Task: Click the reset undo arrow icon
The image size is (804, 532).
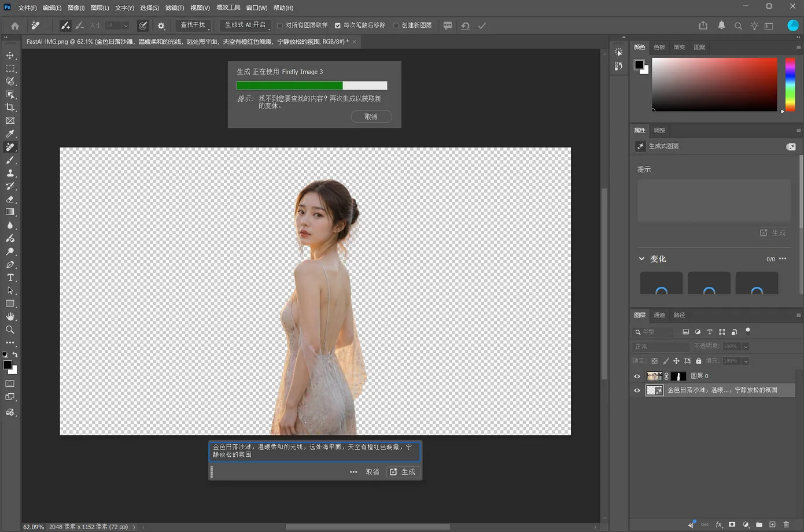Action: [465, 25]
